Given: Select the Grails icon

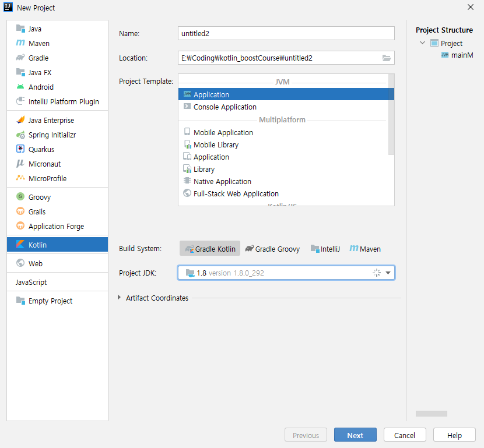Looking at the screenshot, I should [20, 211].
